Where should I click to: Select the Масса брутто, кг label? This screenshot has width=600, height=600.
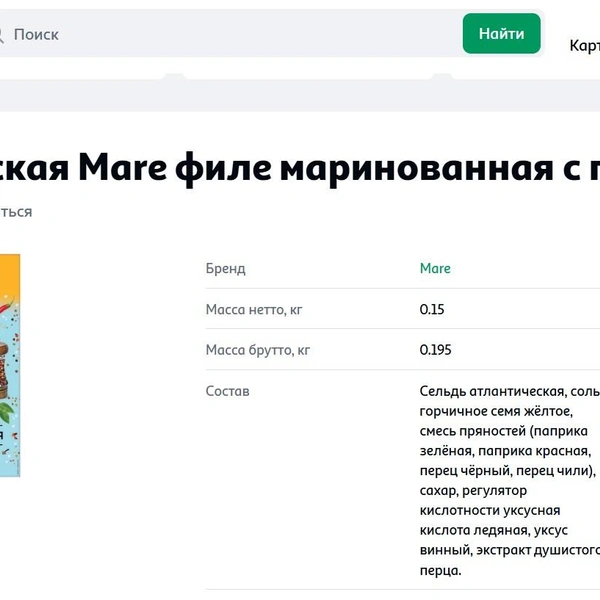(x=258, y=350)
